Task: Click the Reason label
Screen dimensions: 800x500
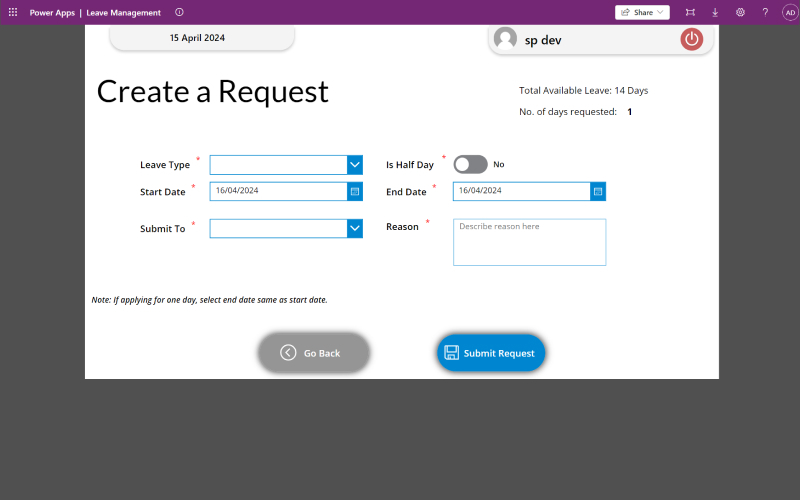Action: pyautogui.click(x=402, y=227)
